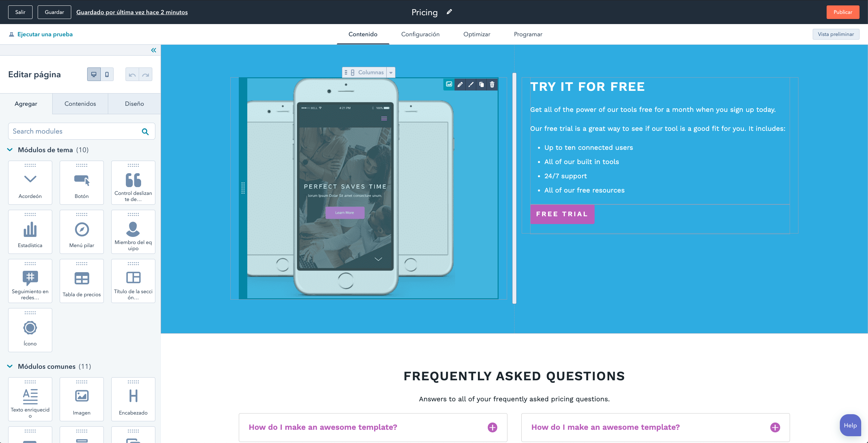Toggle the desktop preview mode icon
The image size is (868, 443).
pyautogui.click(x=93, y=74)
